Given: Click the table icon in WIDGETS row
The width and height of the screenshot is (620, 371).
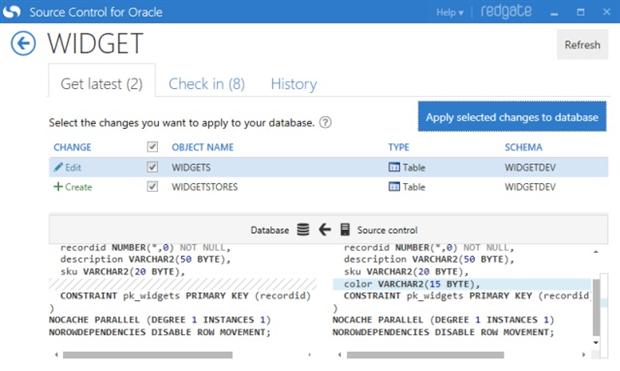Looking at the screenshot, I should coord(394,167).
